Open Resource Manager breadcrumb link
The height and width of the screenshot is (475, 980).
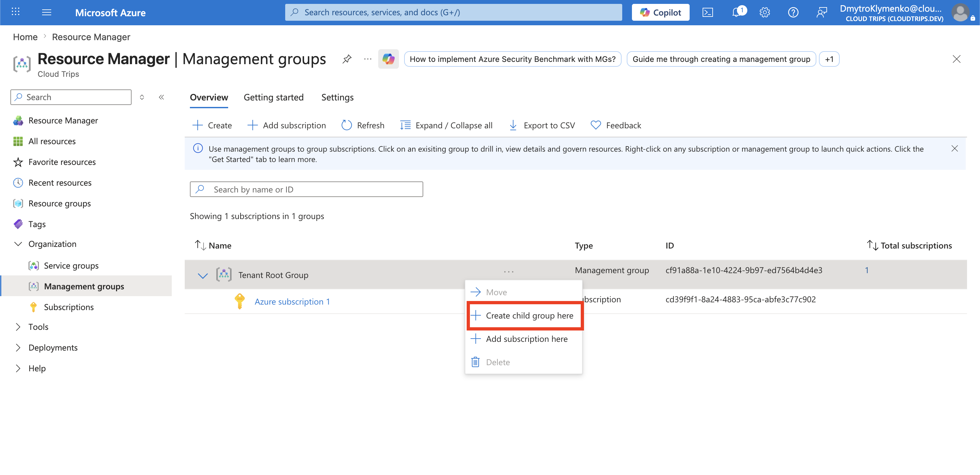[91, 37]
